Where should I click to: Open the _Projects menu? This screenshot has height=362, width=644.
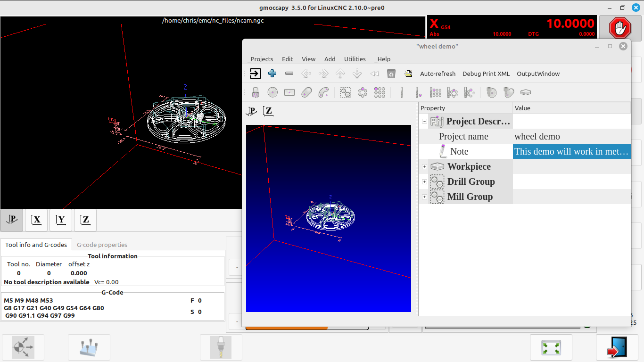[260, 59]
